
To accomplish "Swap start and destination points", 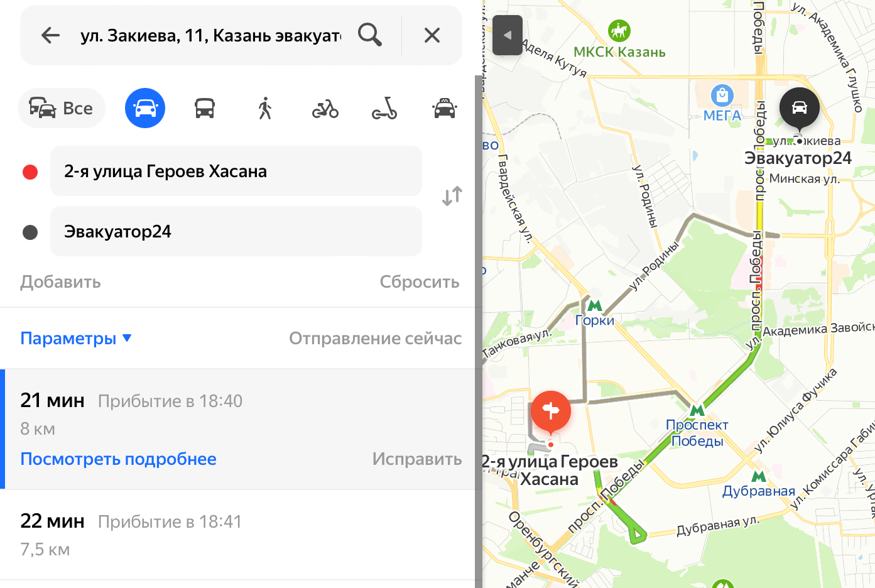I will pos(452,196).
